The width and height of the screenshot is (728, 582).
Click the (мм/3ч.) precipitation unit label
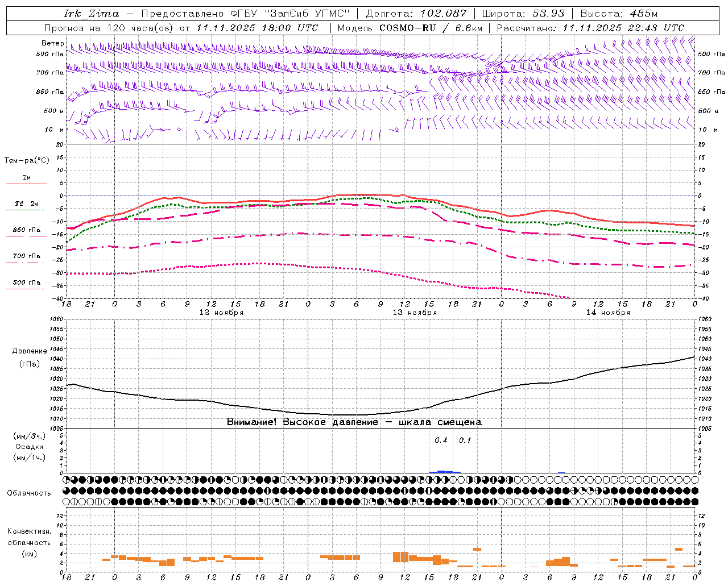click(30, 436)
